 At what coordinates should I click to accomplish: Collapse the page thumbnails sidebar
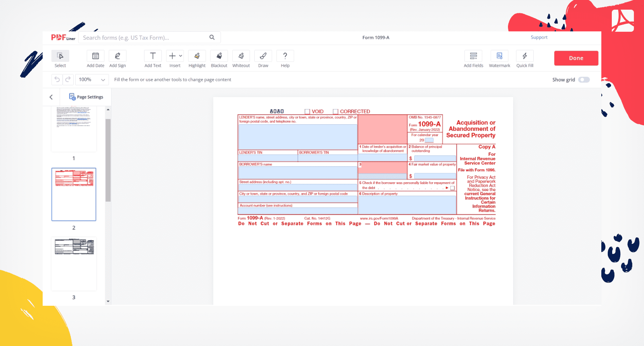[51, 97]
